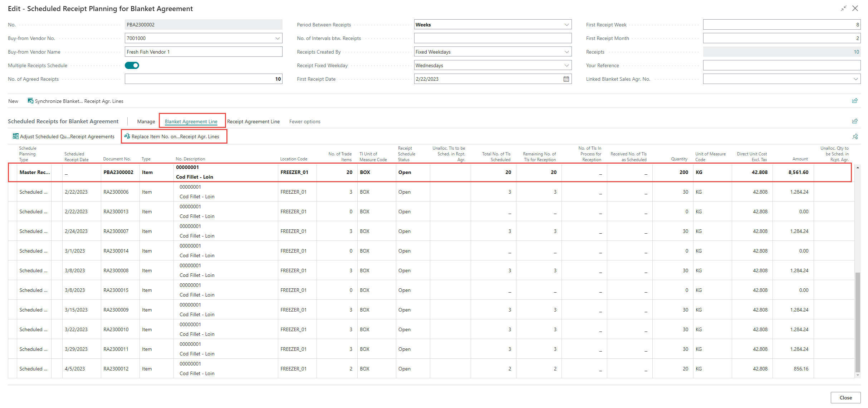The width and height of the screenshot is (868, 408).
Task: Collapse the dialog with the shrink arrows icon
Action: 843,8
